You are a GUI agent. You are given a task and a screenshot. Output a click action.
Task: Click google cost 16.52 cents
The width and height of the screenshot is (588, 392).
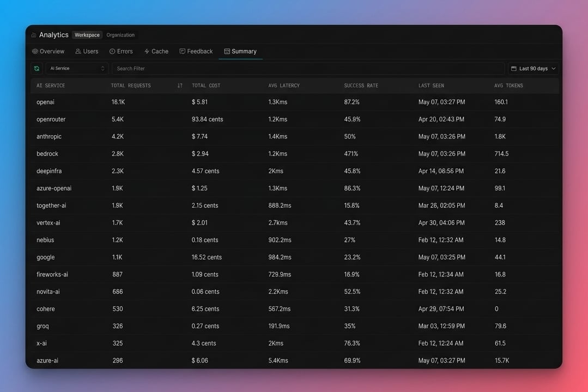click(x=207, y=257)
